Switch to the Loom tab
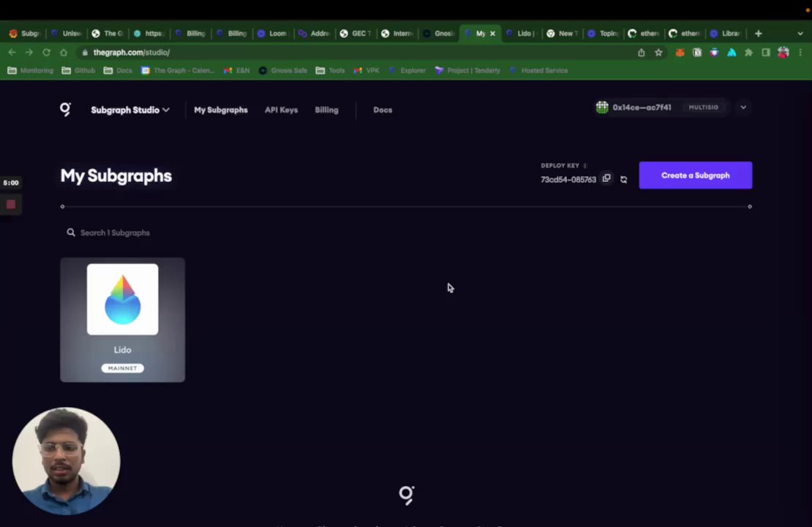 (x=272, y=33)
